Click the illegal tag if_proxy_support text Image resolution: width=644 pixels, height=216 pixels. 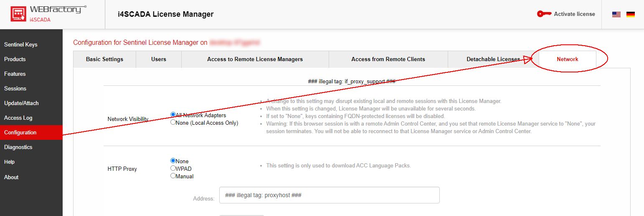click(352, 81)
